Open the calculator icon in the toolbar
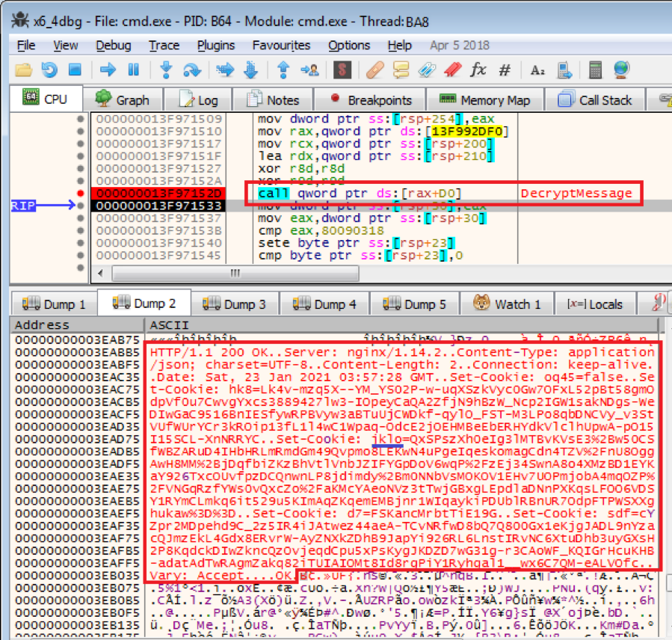672x640 pixels. [596, 70]
